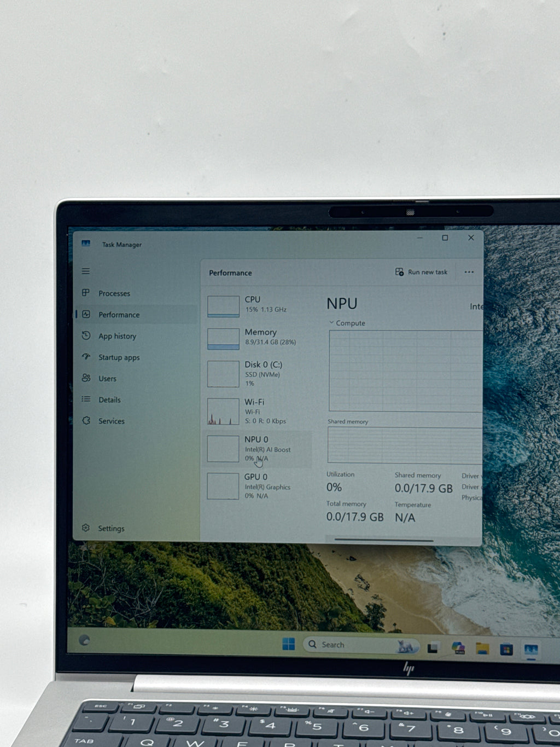
Task: Open the Widgets panel from the taskbar
Action: [84, 640]
